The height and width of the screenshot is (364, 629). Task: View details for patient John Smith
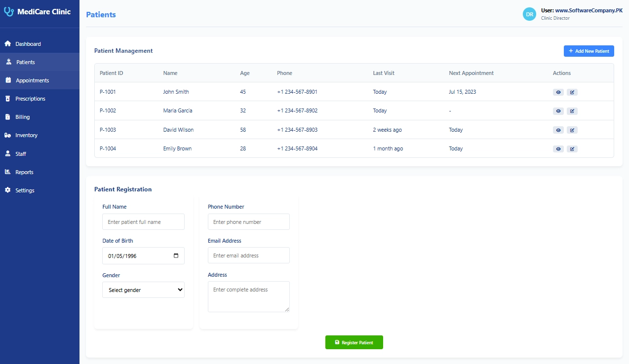pos(558,92)
